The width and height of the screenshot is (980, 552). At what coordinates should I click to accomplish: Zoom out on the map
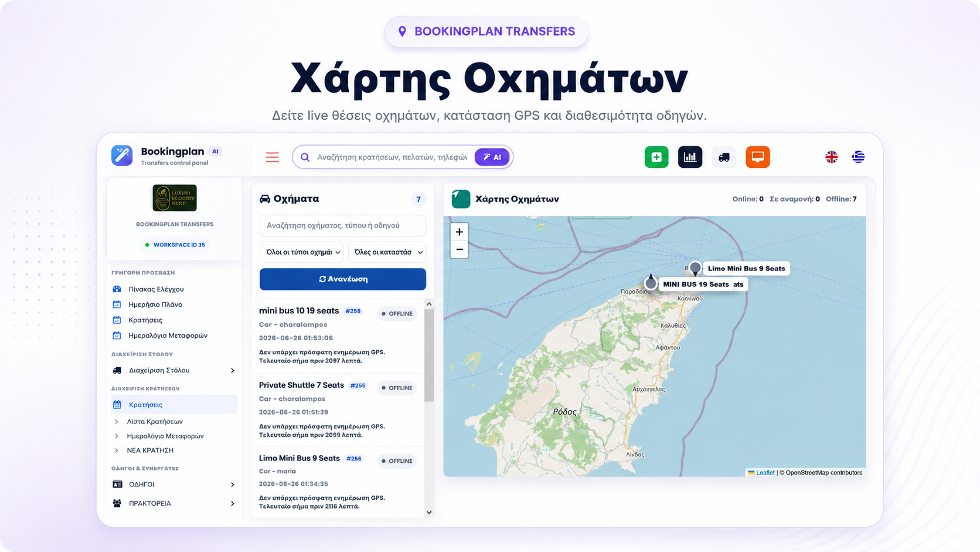point(460,249)
